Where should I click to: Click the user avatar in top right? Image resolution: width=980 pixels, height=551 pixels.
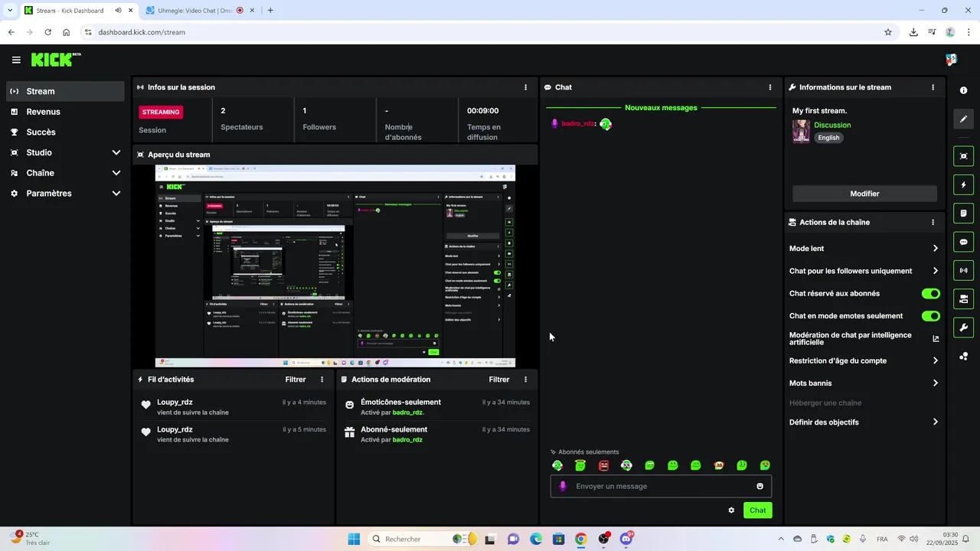coord(951,60)
